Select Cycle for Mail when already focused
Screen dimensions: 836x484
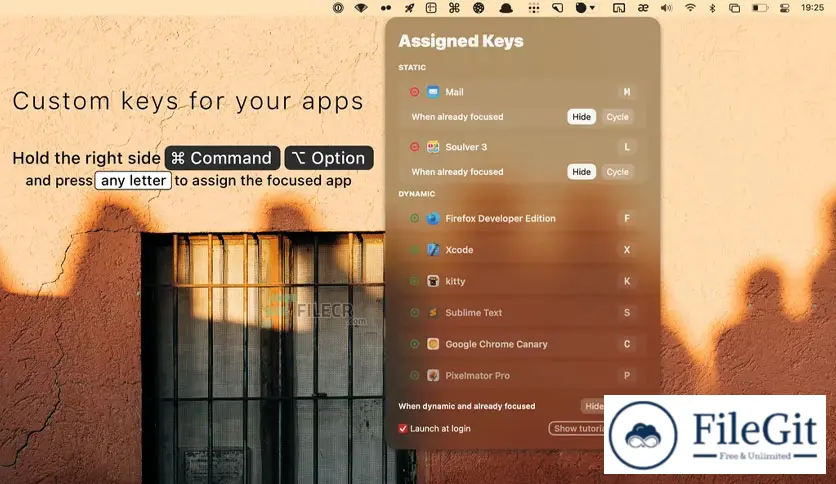(x=617, y=117)
